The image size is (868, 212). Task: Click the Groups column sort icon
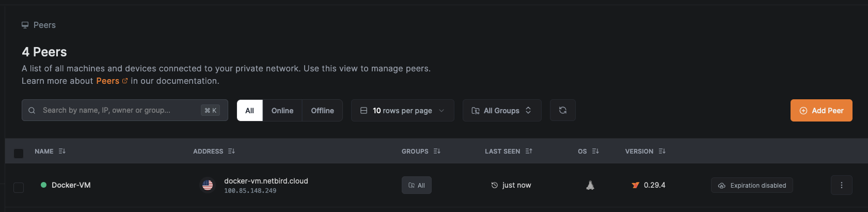437,152
